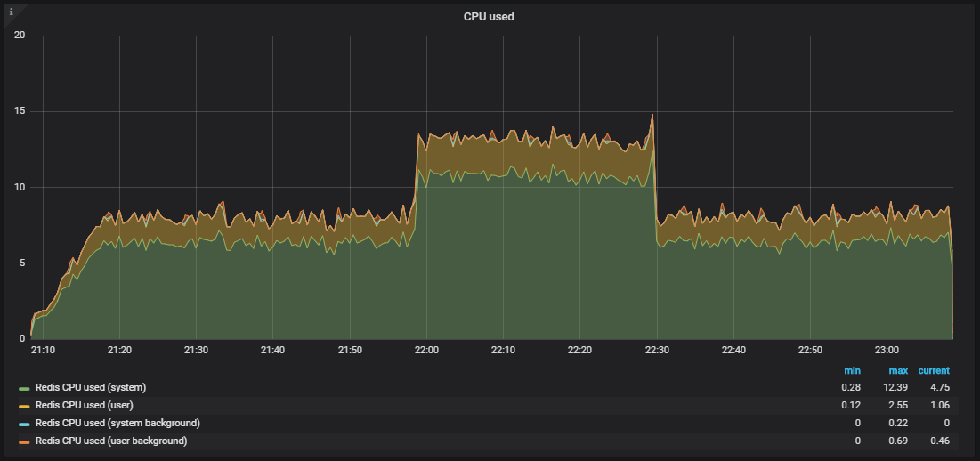Image resolution: width=980 pixels, height=461 pixels.
Task: Sort legend by current column header
Action: pyautogui.click(x=934, y=370)
